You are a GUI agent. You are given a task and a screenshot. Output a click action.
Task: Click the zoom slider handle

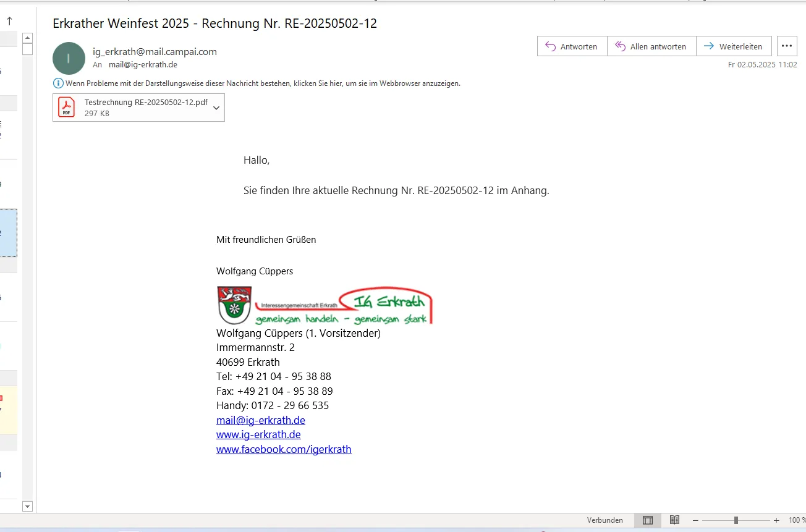click(736, 520)
